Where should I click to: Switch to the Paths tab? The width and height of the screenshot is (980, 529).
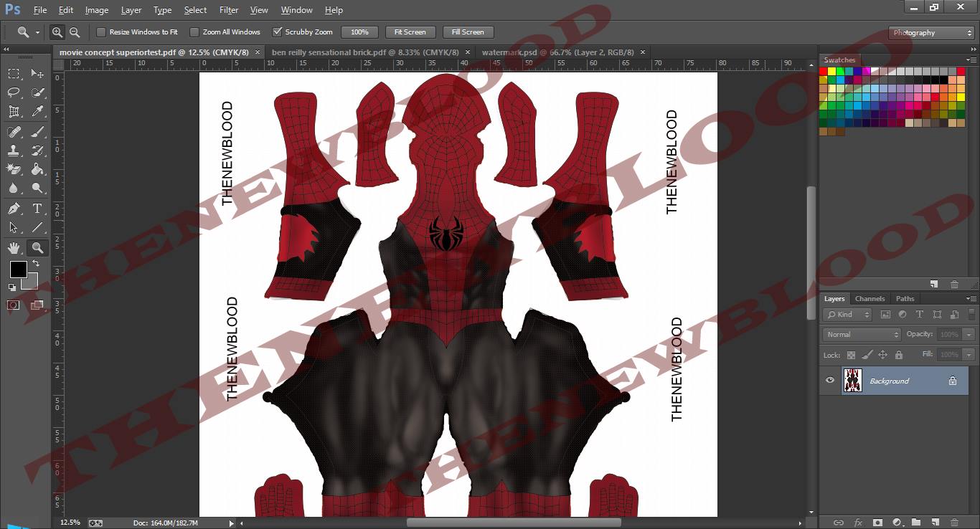905,299
